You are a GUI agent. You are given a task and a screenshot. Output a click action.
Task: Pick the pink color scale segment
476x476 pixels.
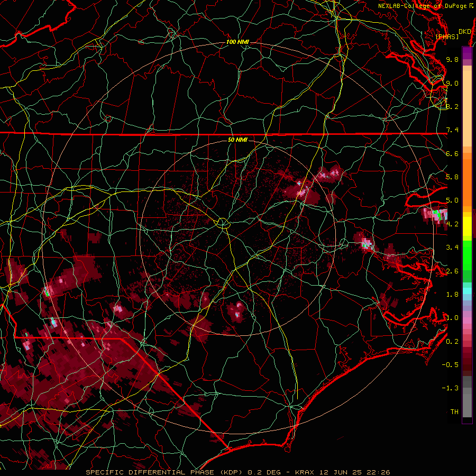tap(467, 321)
